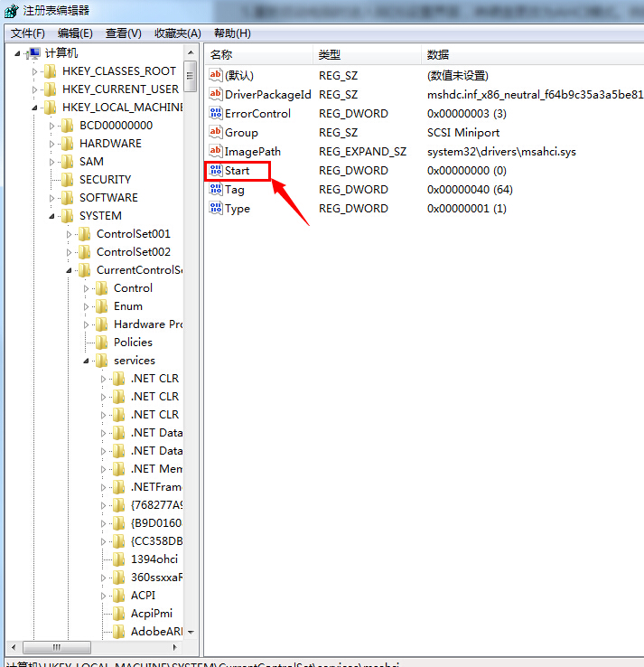Open the 文件(F) menu
The image size is (644, 667).
pyautogui.click(x=28, y=33)
